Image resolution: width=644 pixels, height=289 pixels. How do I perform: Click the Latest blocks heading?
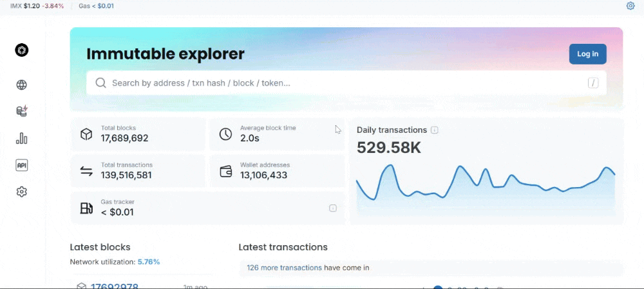100,247
